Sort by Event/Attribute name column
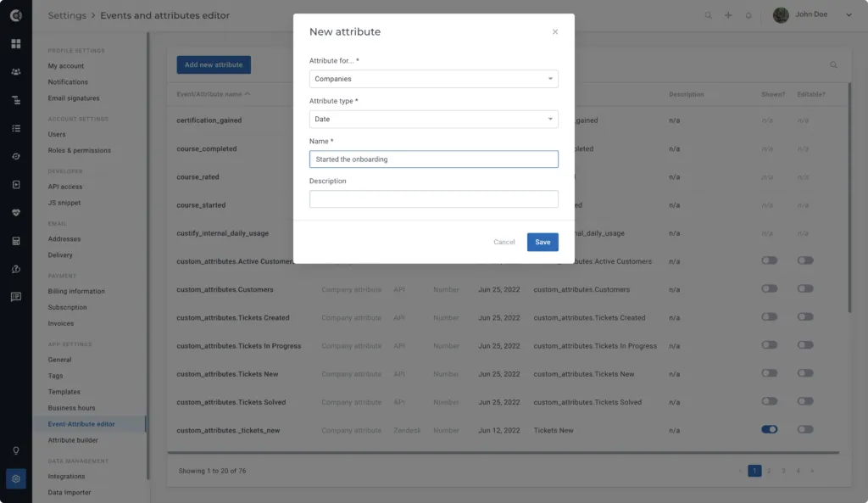 pos(213,94)
